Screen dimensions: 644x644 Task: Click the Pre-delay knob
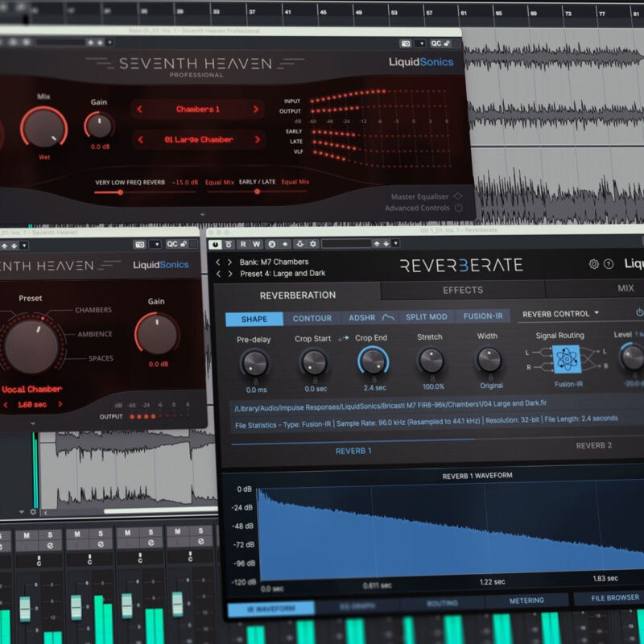pyautogui.click(x=255, y=364)
